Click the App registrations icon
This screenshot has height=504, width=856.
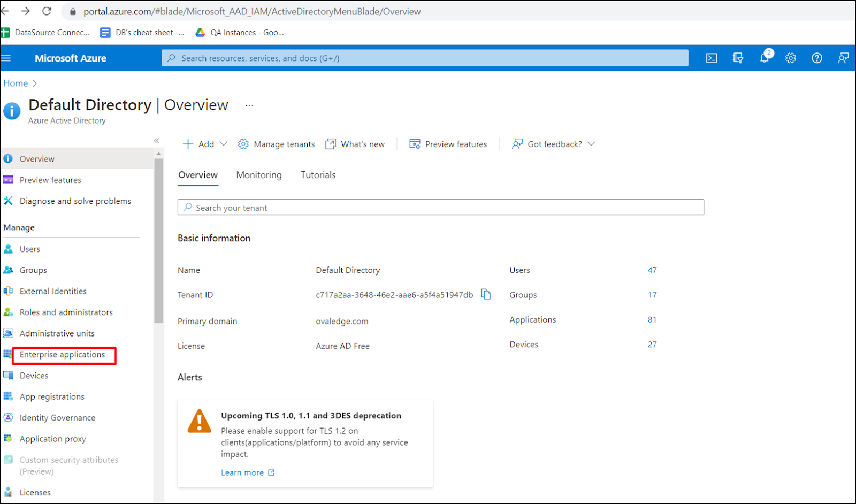(8, 396)
